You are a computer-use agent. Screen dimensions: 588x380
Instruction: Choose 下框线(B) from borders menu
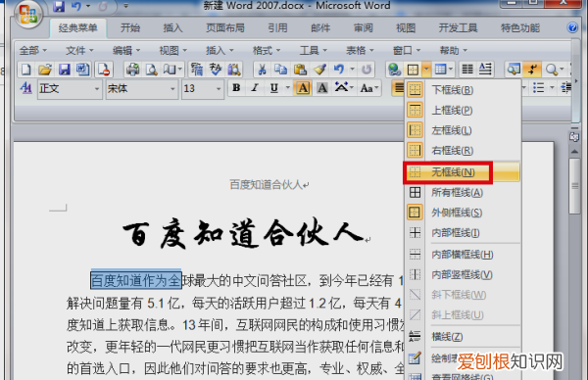click(462, 90)
